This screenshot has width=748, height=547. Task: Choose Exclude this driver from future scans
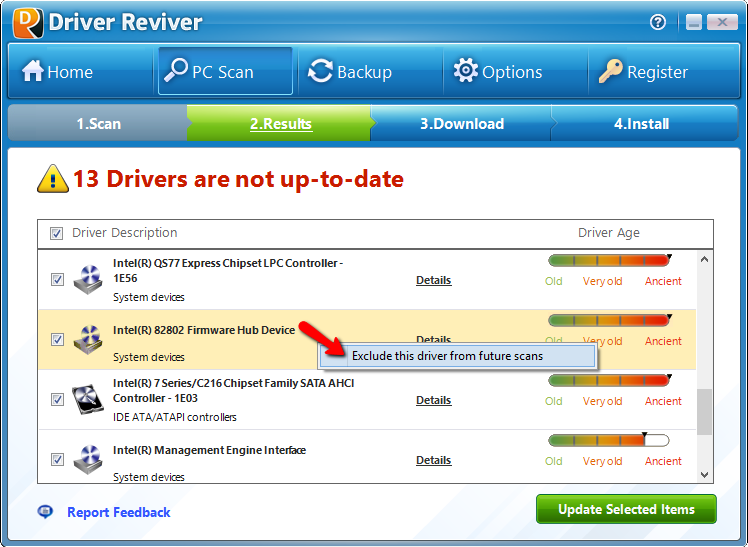pos(458,356)
